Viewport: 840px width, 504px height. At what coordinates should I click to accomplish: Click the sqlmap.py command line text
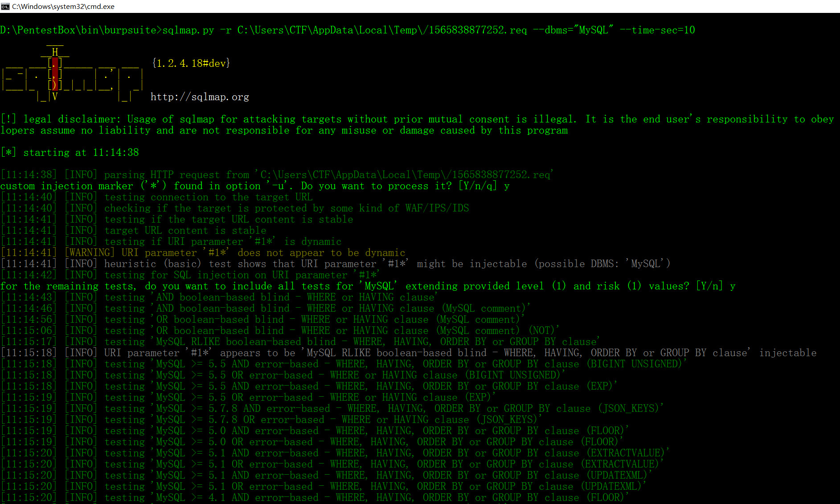(x=348, y=30)
